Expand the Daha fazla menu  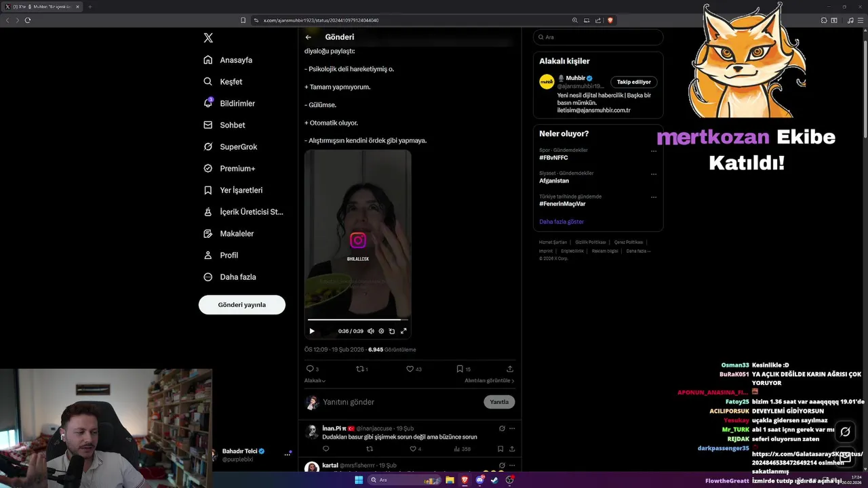point(229,277)
